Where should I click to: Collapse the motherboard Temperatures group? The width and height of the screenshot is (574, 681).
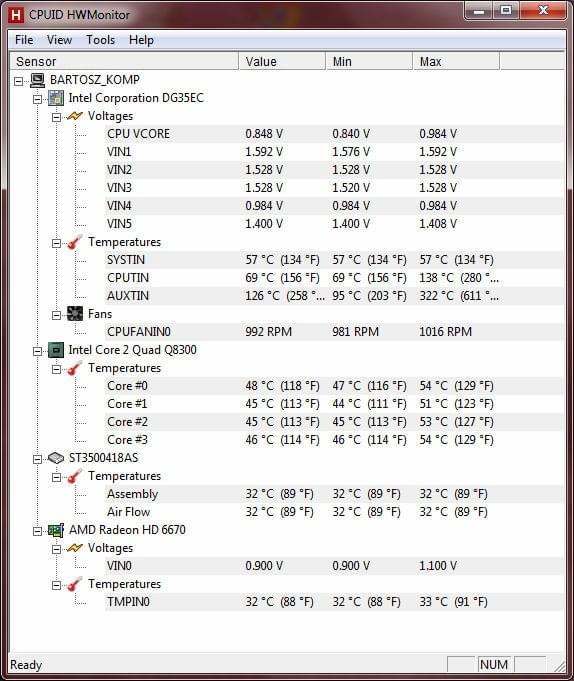pyautogui.click(x=56, y=243)
